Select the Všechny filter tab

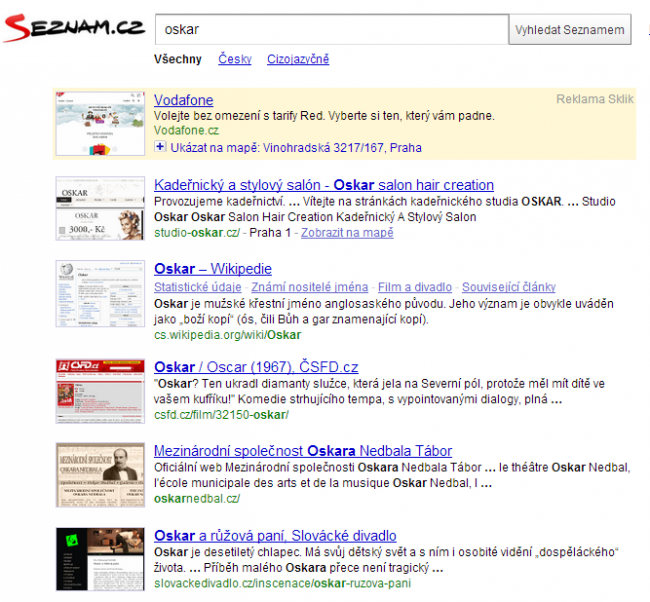[178, 59]
